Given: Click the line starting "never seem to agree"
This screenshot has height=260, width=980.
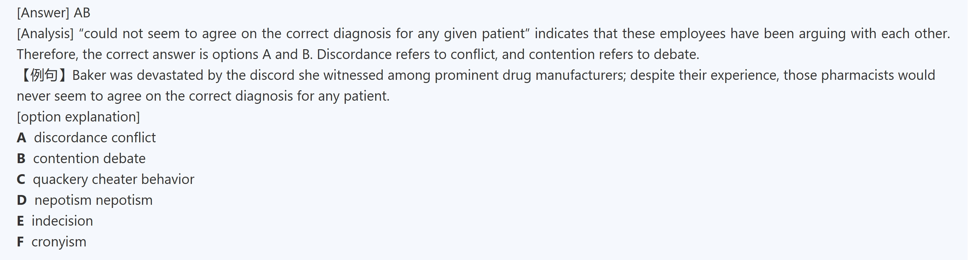Looking at the screenshot, I should [x=203, y=96].
